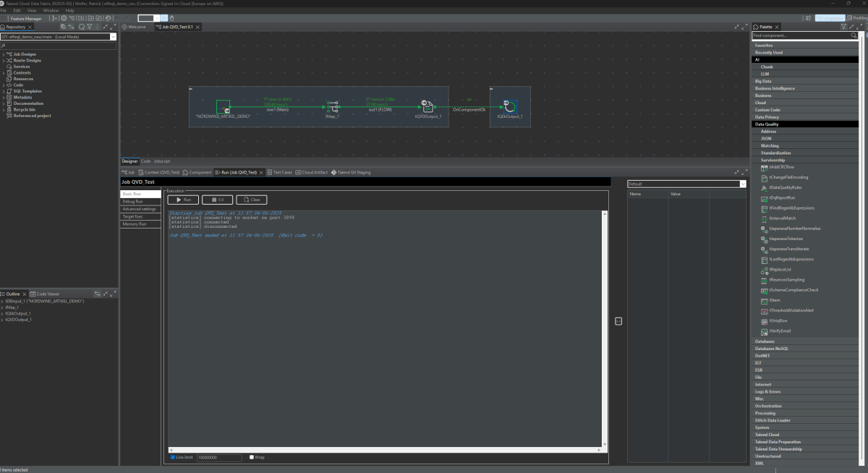
Task: Expand the Contexts tree node
Action: coord(4,73)
